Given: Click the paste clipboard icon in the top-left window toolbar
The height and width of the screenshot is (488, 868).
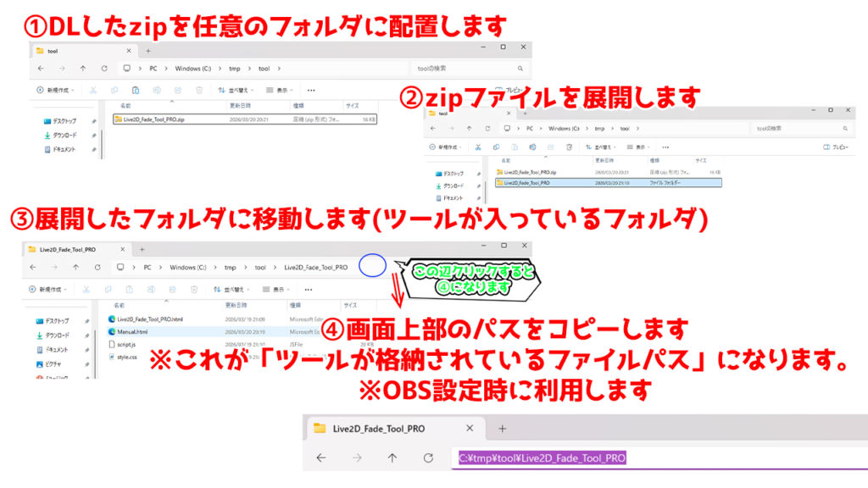Looking at the screenshot, I should point(135,90).
